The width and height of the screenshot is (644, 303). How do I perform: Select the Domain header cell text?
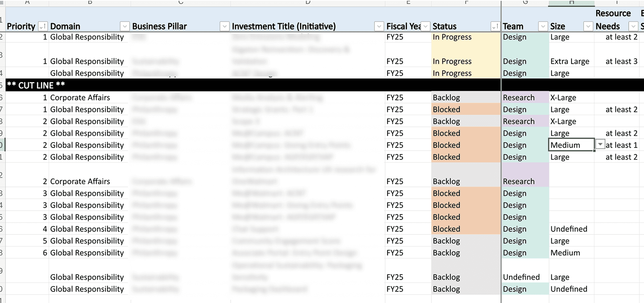65,27
